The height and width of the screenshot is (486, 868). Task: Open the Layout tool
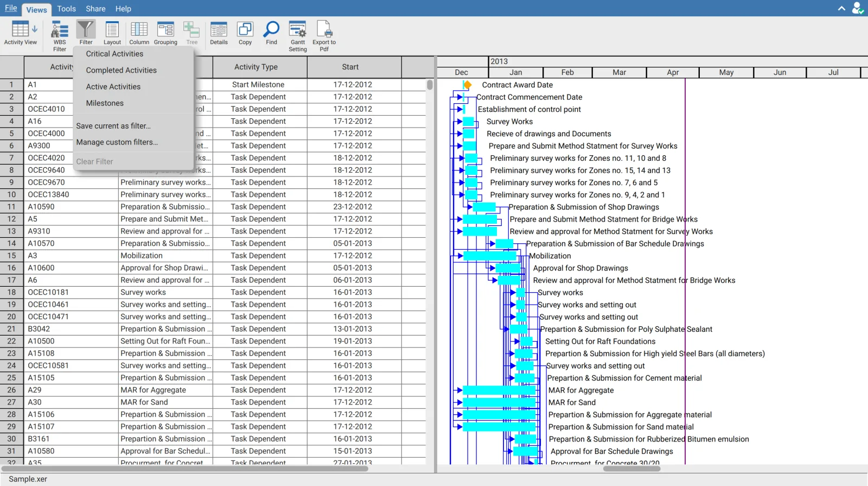[112, 33]
